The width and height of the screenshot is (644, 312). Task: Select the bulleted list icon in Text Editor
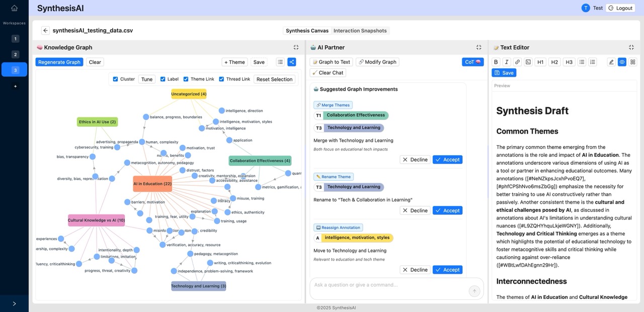click(x=582, y=62)
